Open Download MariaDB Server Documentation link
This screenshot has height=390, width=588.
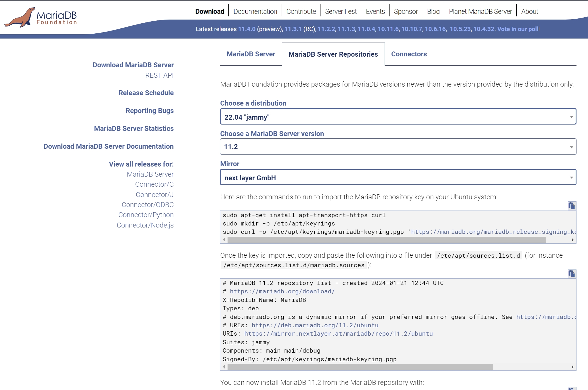tap(108, 146)
